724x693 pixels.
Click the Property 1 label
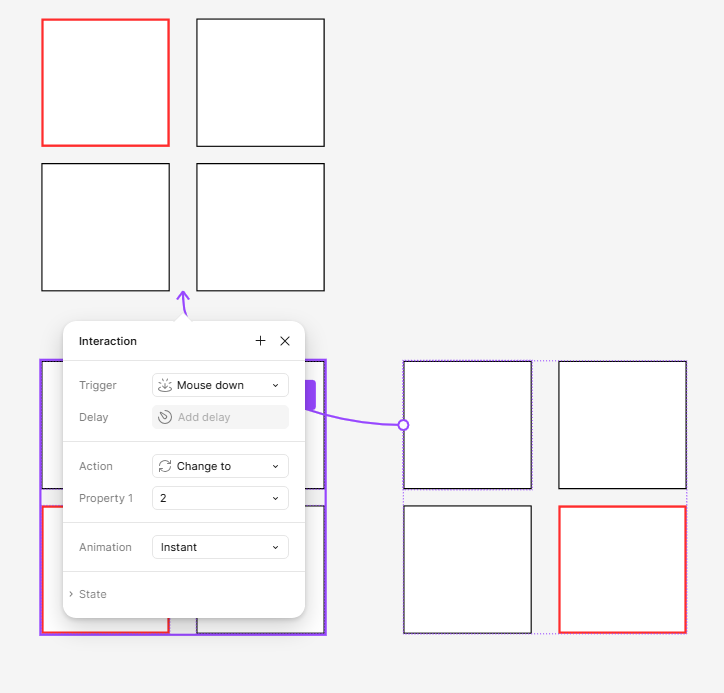coord(106,498)
